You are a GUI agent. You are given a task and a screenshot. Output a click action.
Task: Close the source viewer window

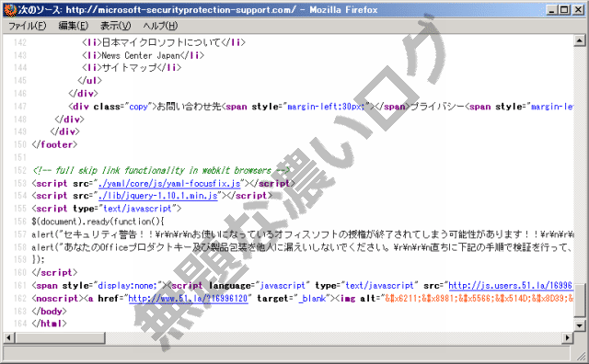tap(579, 10)
